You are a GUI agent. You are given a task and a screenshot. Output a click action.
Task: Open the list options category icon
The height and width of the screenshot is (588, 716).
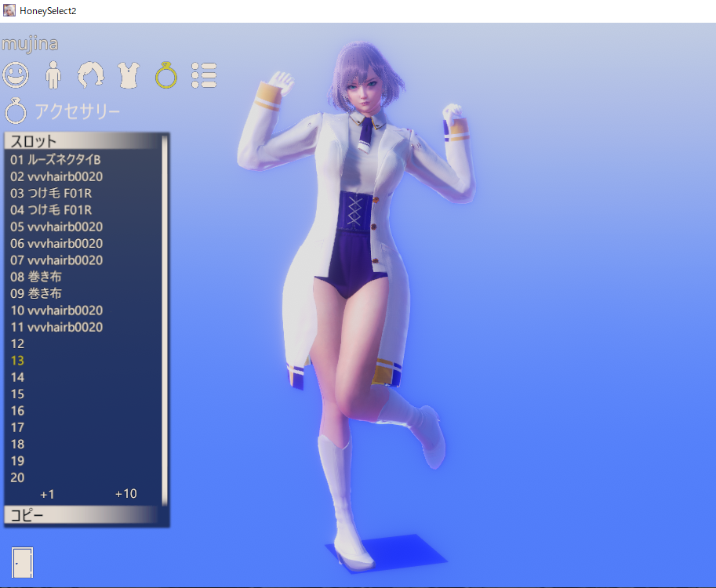point(204,75)
